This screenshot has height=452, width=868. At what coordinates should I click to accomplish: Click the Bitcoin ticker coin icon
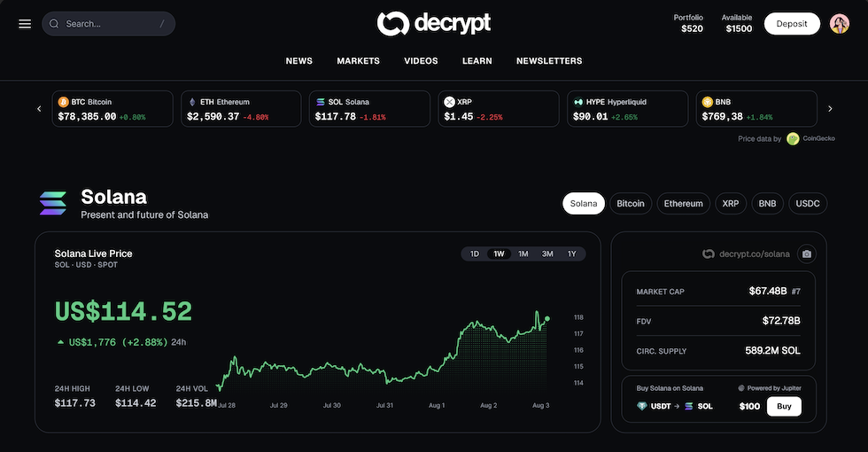[63, 102]
